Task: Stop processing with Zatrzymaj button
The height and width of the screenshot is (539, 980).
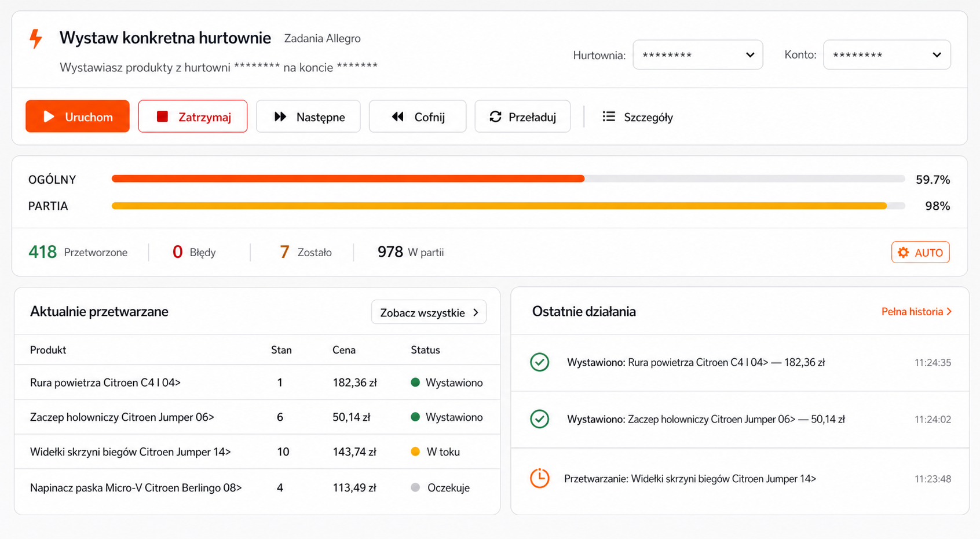Action: tap(193, 116)
